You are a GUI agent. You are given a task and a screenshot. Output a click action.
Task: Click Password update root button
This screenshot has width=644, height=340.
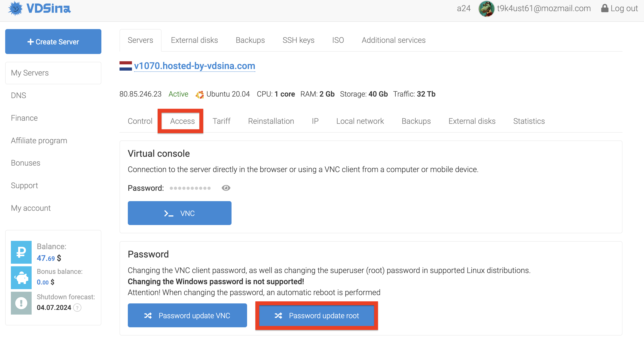pyautogui.click(x=317, y=316)
